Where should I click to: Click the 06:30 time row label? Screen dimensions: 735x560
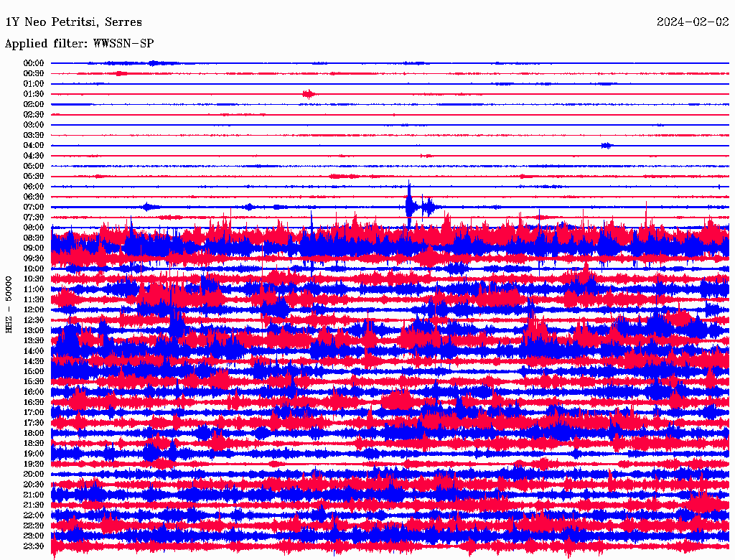pos(34,197)
